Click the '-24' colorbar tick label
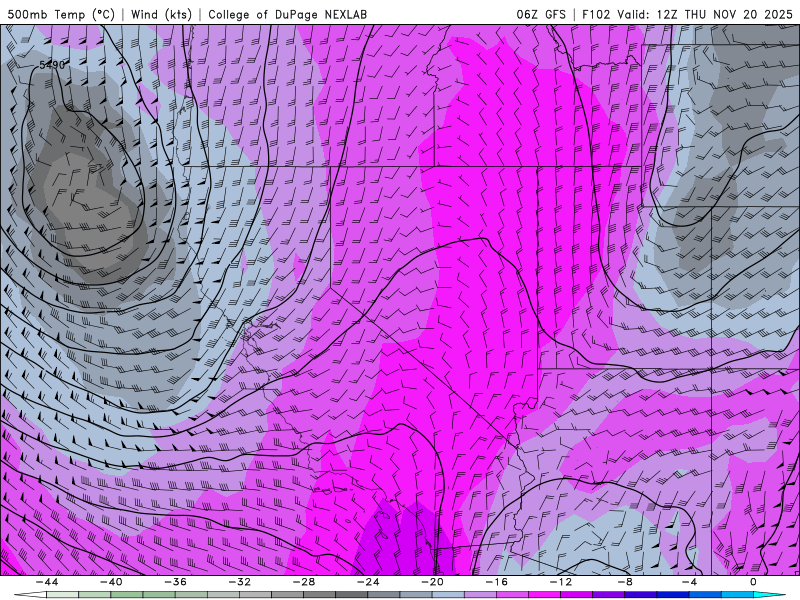This screenshot has width=800, height=600. (368, 582)
